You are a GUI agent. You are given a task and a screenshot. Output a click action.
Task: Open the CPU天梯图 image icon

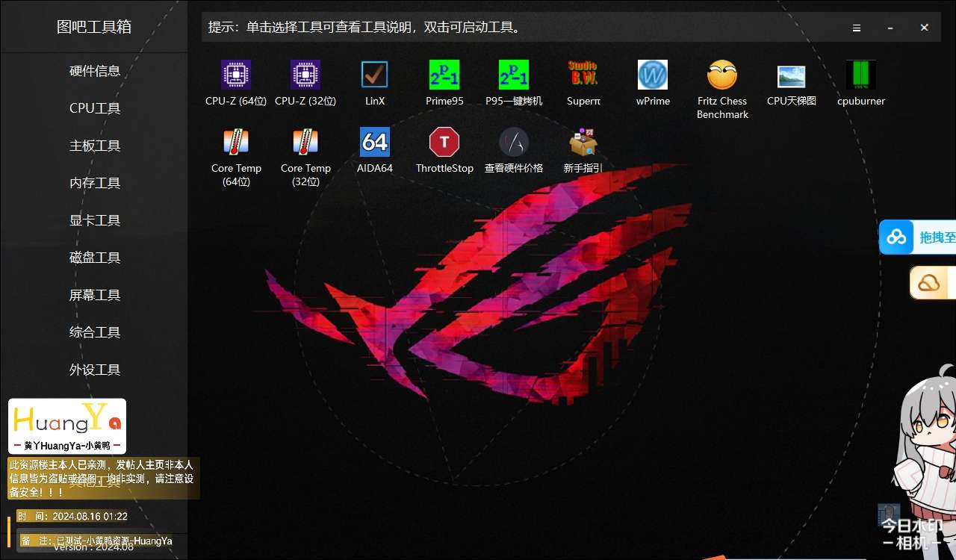coord(792,75)
